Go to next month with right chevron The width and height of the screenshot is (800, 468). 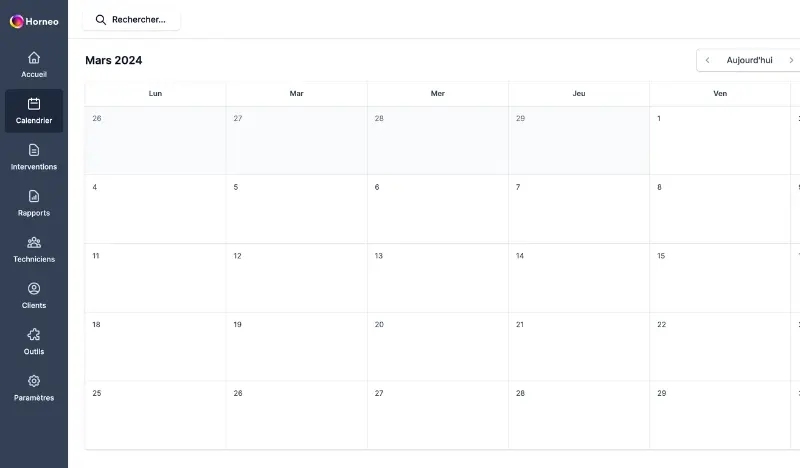click(791, 60)
